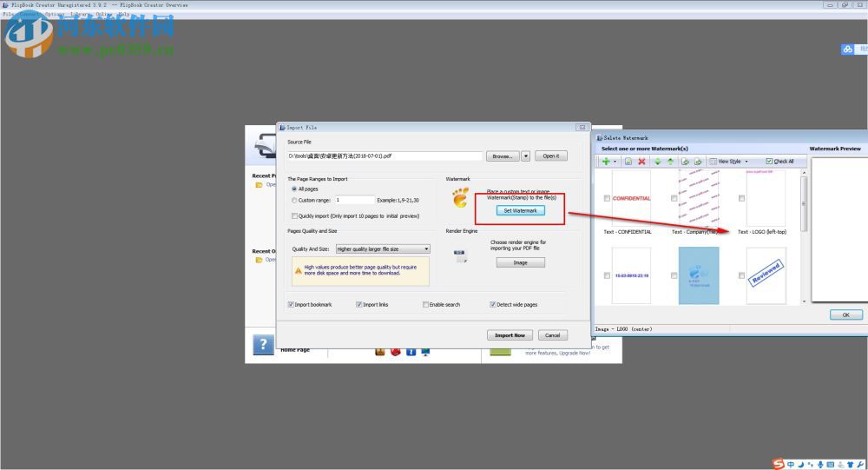This screenshot has width=868, height=470.
Task: Select the blue image watermark thumbnail
Action: click(699, 275)
